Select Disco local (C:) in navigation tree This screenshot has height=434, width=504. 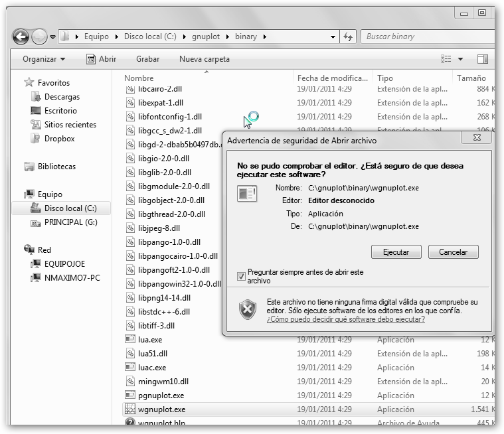tap(70, 208)
